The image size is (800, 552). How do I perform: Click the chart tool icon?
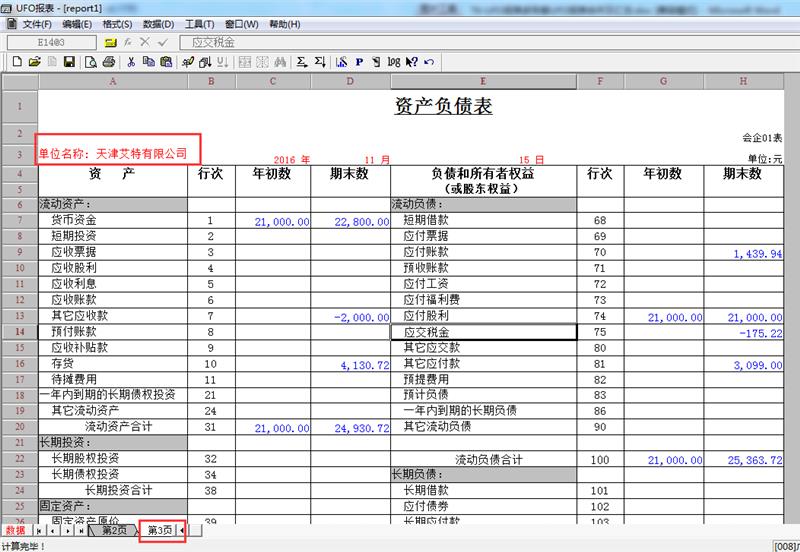click(342, 62)
